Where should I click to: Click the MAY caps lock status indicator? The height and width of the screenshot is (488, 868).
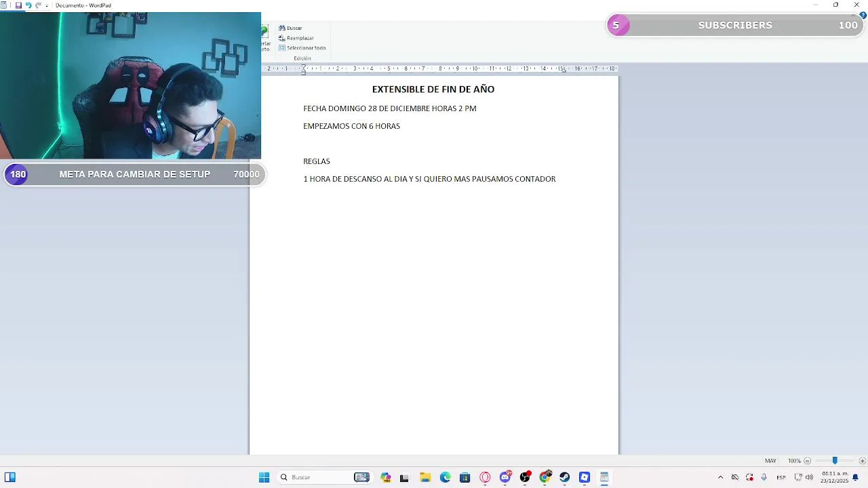pos(770,461)
